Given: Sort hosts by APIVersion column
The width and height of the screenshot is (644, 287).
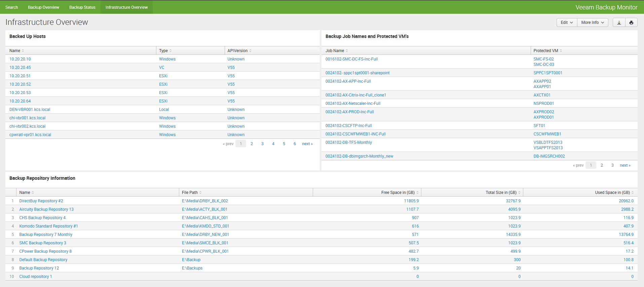Looking at the screenshot, I should pos(239,51).
